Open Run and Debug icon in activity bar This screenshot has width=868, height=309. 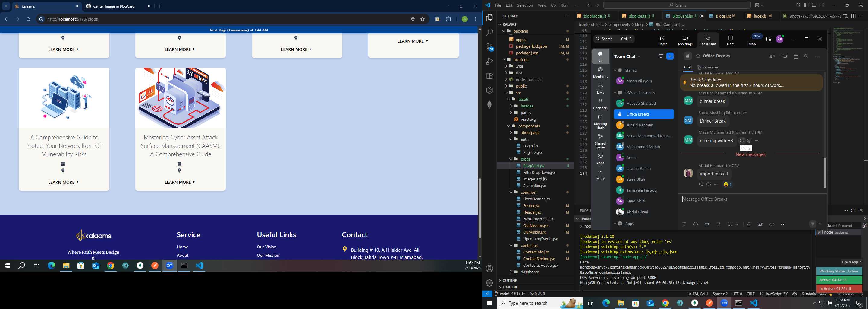489,61
